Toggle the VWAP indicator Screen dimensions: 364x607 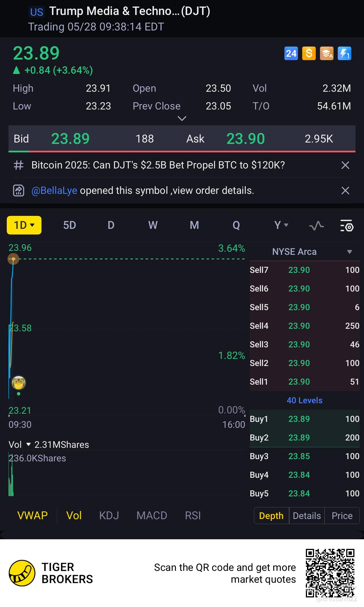32,516
